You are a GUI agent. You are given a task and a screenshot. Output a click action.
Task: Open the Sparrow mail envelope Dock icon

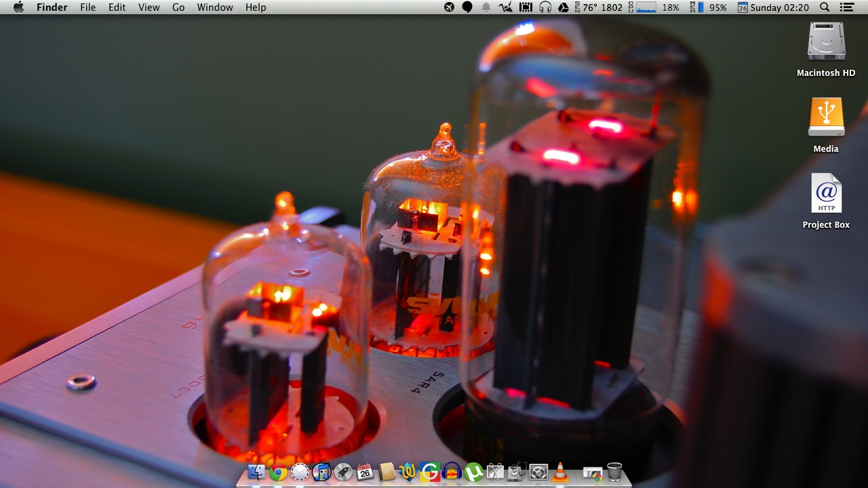click(x=300, y=472)
